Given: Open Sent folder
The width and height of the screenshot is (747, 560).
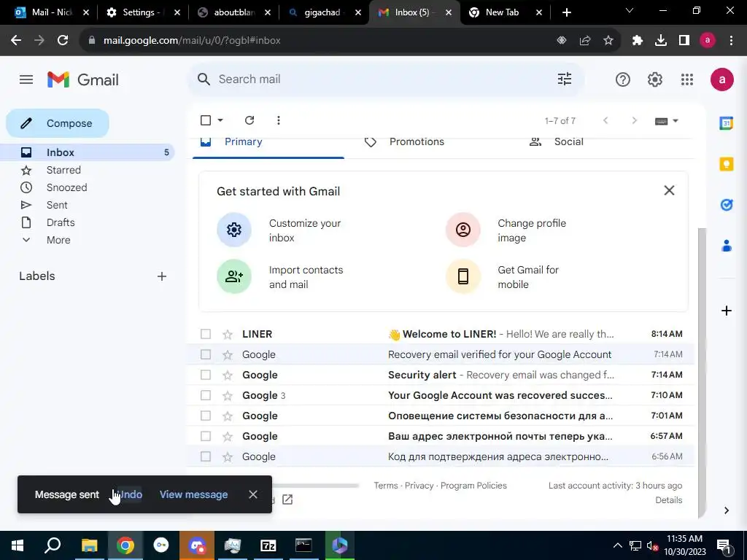Looking at the screenshot, I should point(57,205).
